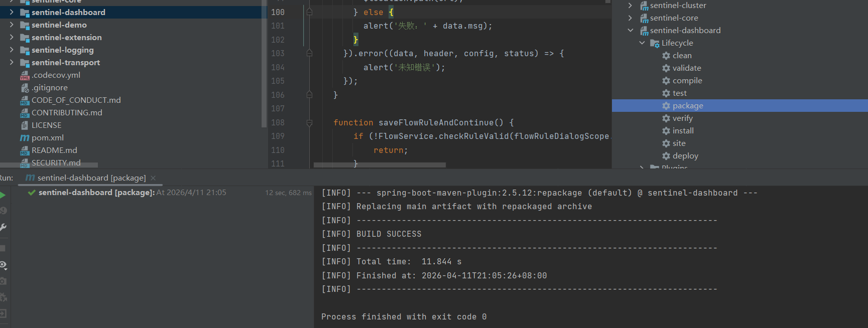868x328 pixels.
Task: Click the green success checkmark on build result
Action: coord(32,193)
